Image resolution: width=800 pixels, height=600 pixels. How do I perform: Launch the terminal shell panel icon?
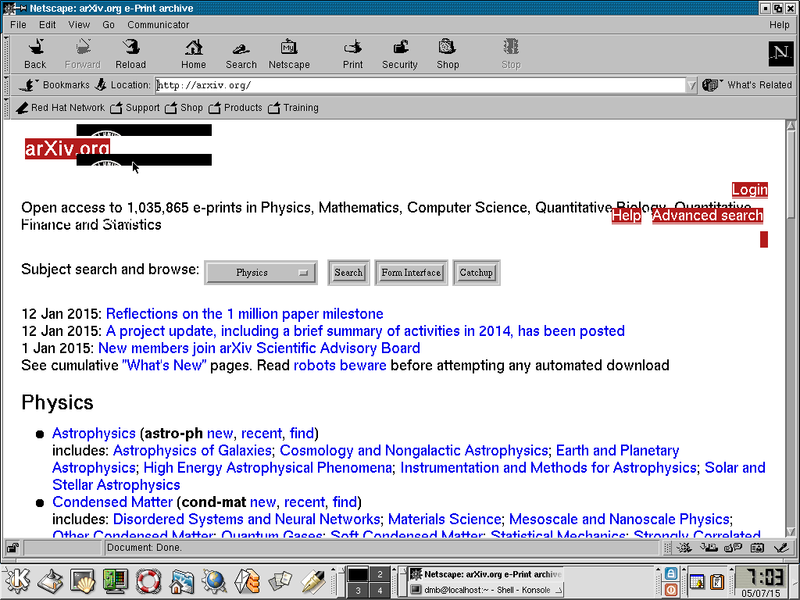pos(83,581)
